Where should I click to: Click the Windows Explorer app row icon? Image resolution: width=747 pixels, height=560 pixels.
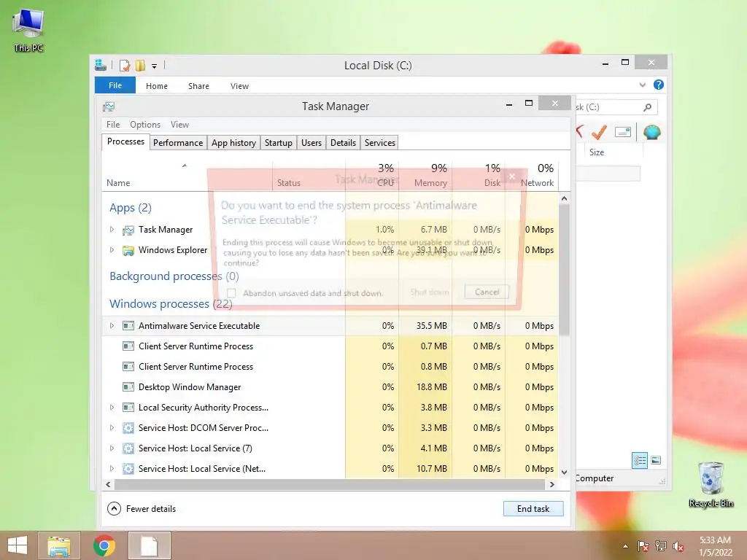pos(128,251)
